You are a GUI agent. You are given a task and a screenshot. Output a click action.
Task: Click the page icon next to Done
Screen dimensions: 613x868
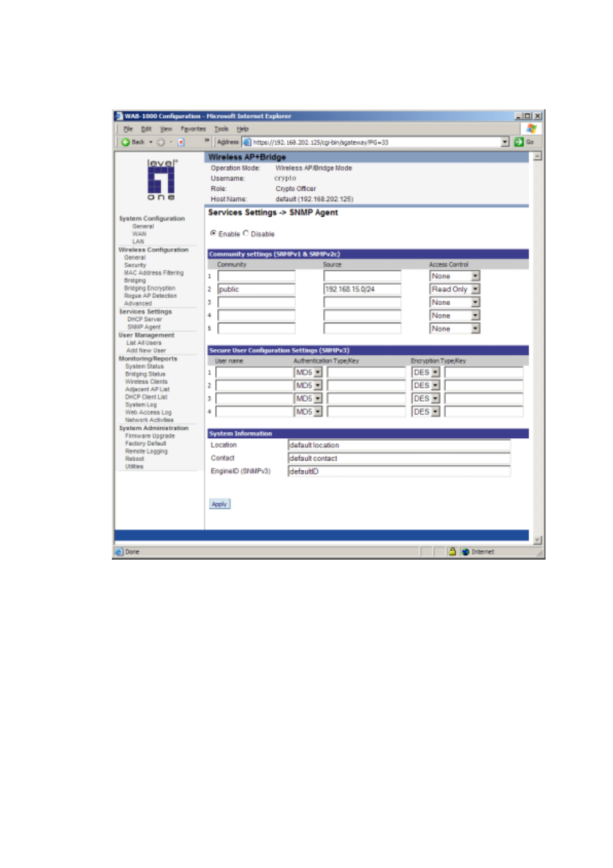(x=119, y=551)
